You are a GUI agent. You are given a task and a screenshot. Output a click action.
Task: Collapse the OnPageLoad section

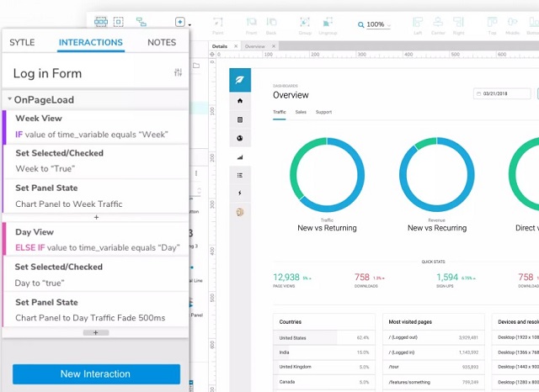[9, 99]
